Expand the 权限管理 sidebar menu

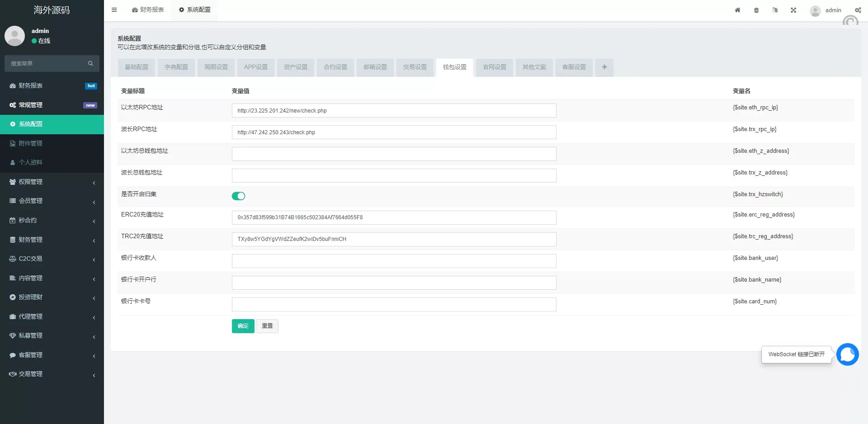coord(52,182)
